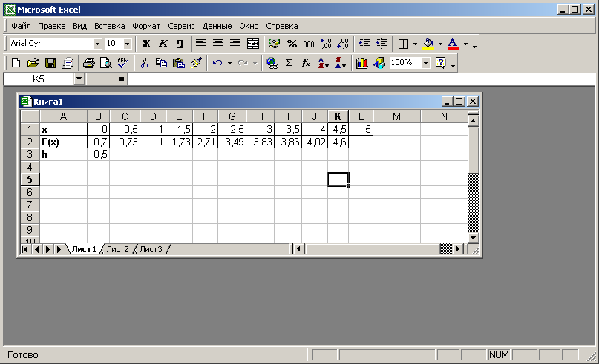This screenshot has width=599, height=364.
Task: Click the edit formula equals button
Action: (121, 79)
